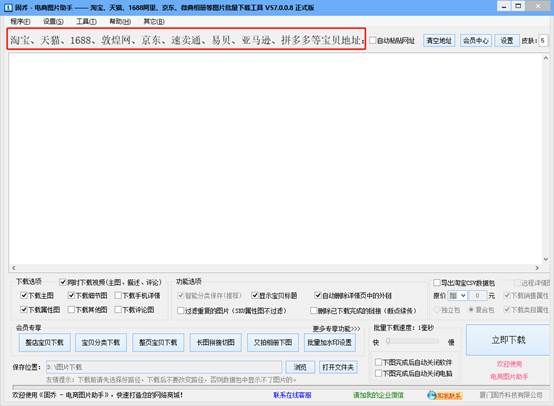Image resolution: width=554 pixels, height=406 pixels.
Task: Open the 程序(F) menu
Action: (x=20, y=22)
